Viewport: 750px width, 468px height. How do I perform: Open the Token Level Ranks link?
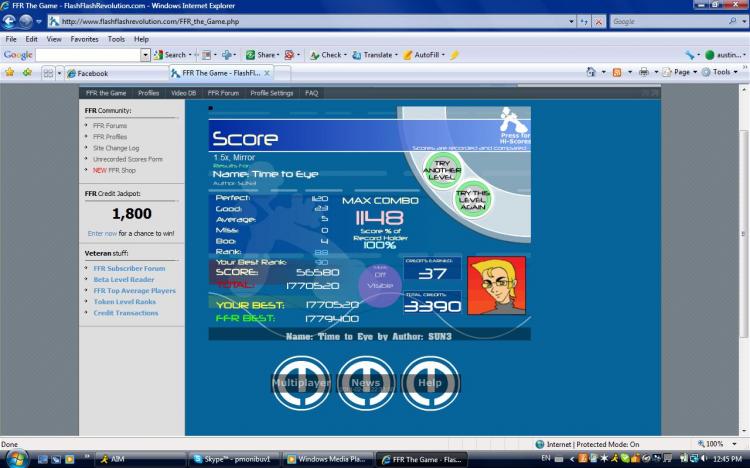(x=124, y=302)
